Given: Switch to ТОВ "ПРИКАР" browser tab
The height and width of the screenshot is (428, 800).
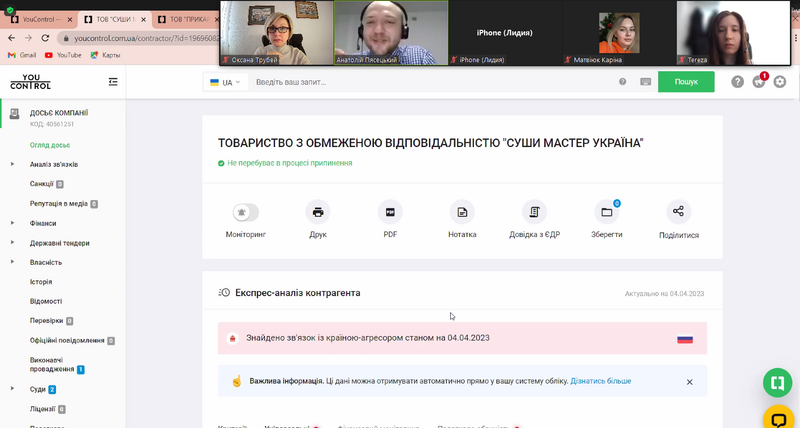Looking at the screenshot, I should click(185, 19).
